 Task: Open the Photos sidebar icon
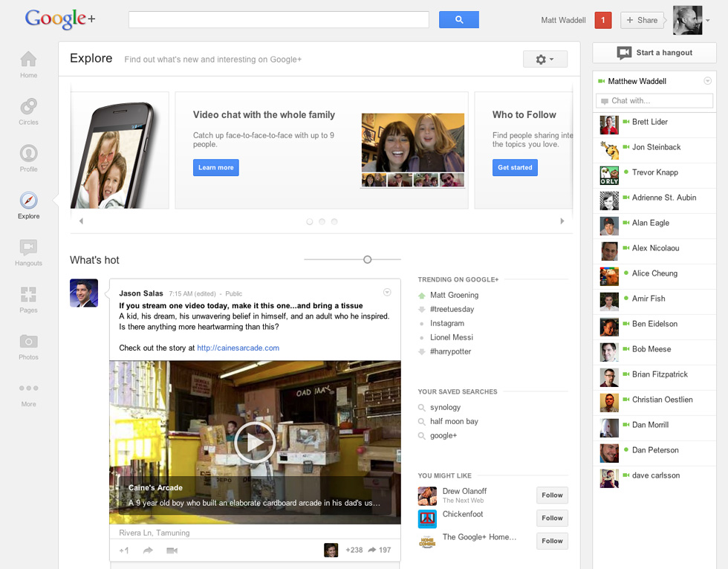pyautogui.click(x=28, y=342)
